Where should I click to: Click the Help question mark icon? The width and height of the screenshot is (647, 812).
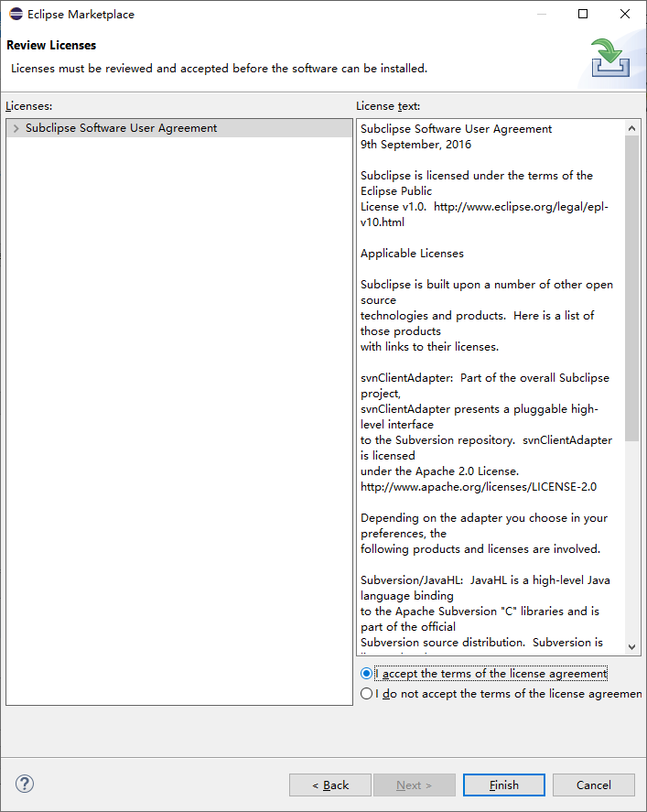(25, 784)
